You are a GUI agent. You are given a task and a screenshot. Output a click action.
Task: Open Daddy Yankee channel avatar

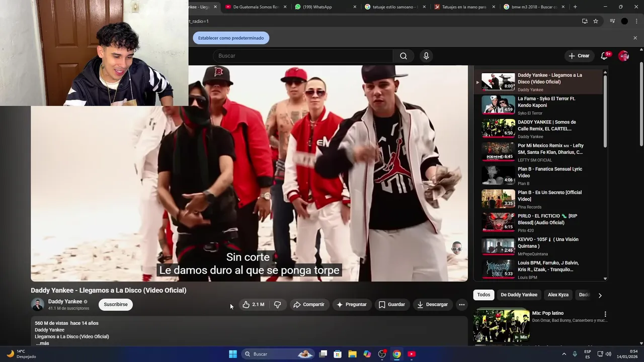[x=38, y=304]
